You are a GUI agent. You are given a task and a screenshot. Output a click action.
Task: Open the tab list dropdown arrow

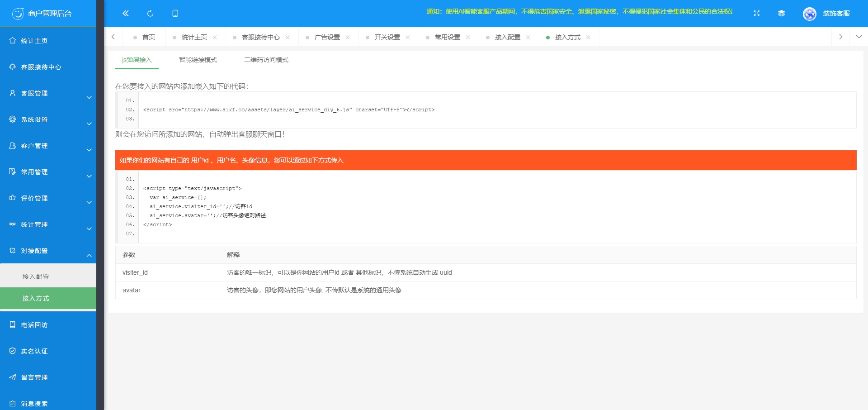(859, 37)
